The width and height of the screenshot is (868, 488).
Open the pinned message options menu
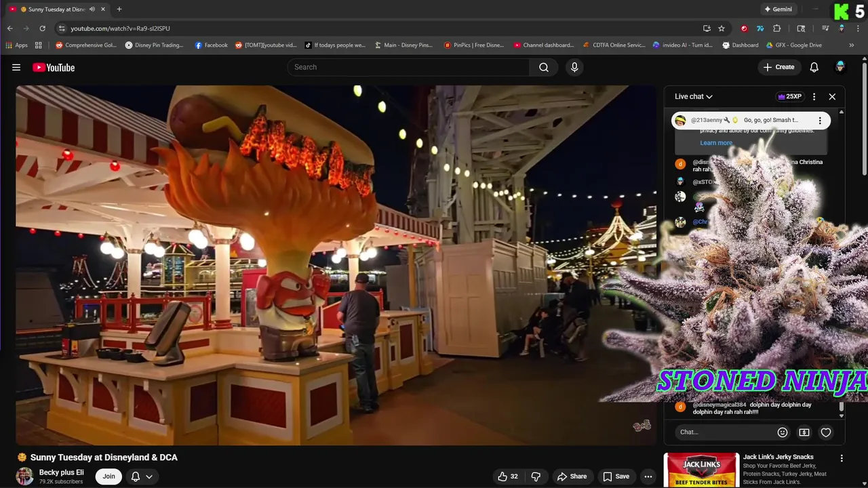820,121
